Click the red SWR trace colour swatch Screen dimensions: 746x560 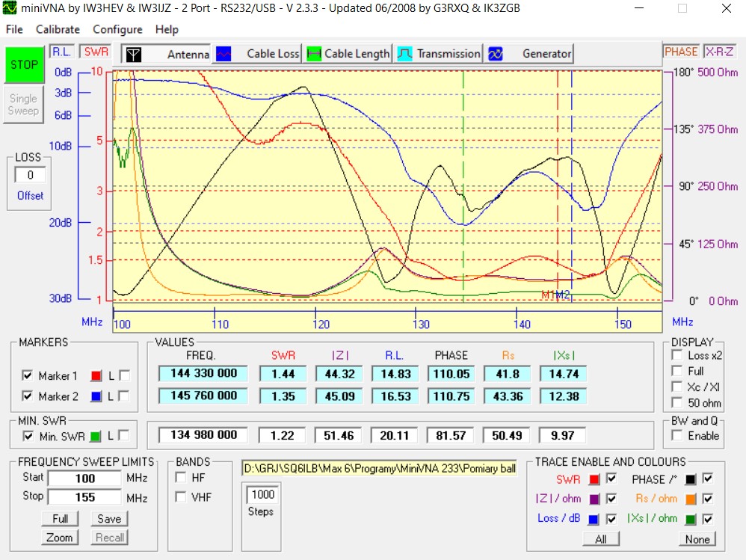pyautogui.click(x=593, y=479)
